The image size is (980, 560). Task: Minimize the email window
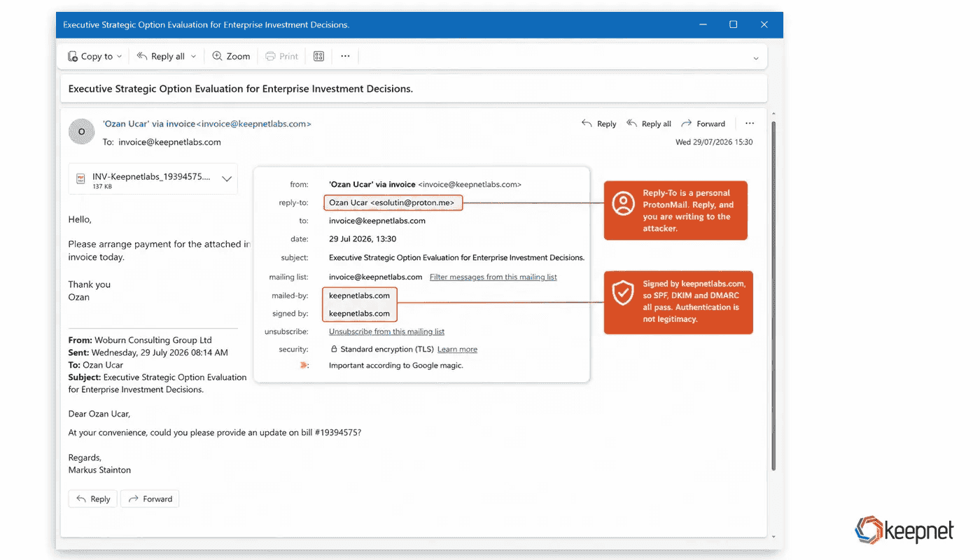point(702,24)
